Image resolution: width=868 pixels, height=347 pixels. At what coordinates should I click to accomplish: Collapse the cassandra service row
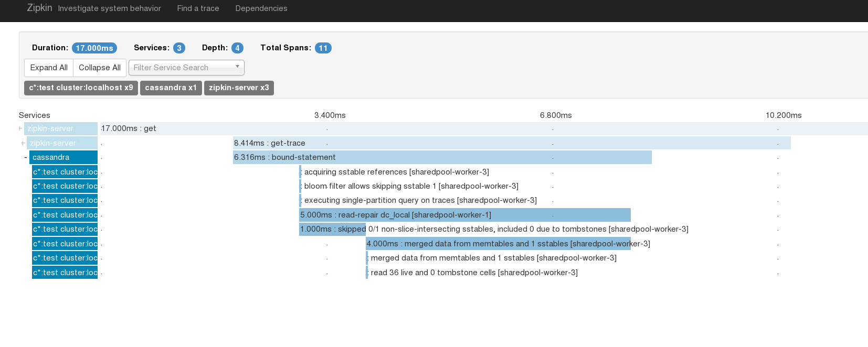26,157
